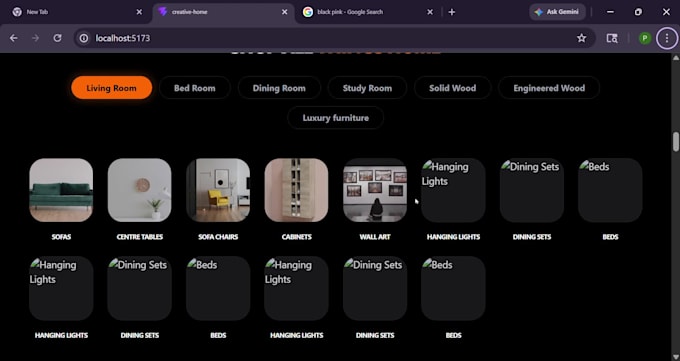
Task: Open the Centre Tables thumbnail
Action: (140, 190)
